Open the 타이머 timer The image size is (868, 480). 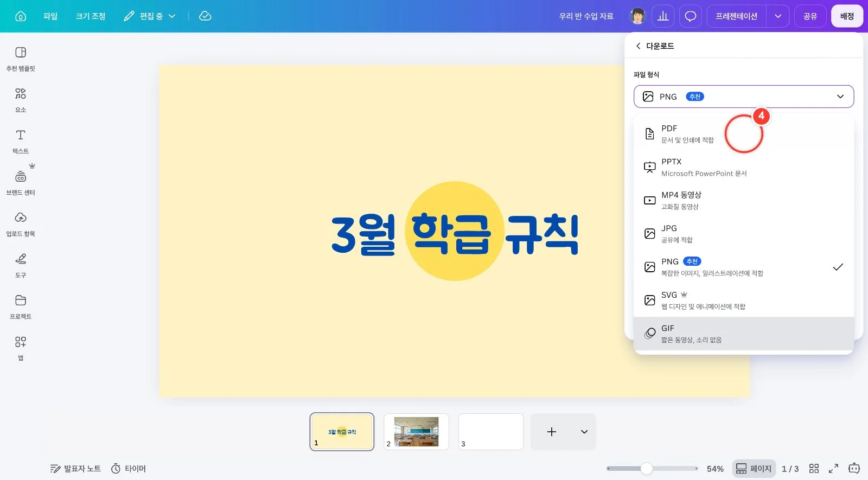pyautogui.click(x=129, y=469)
